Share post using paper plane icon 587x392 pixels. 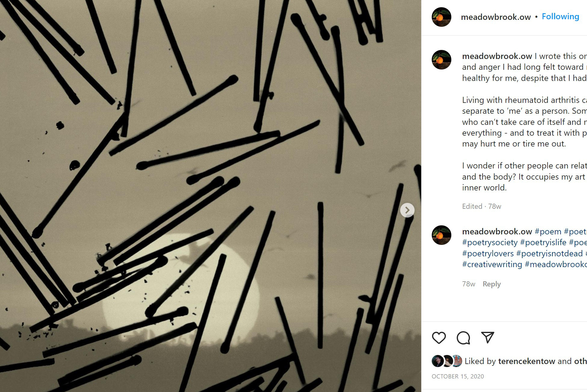(487, 338)
